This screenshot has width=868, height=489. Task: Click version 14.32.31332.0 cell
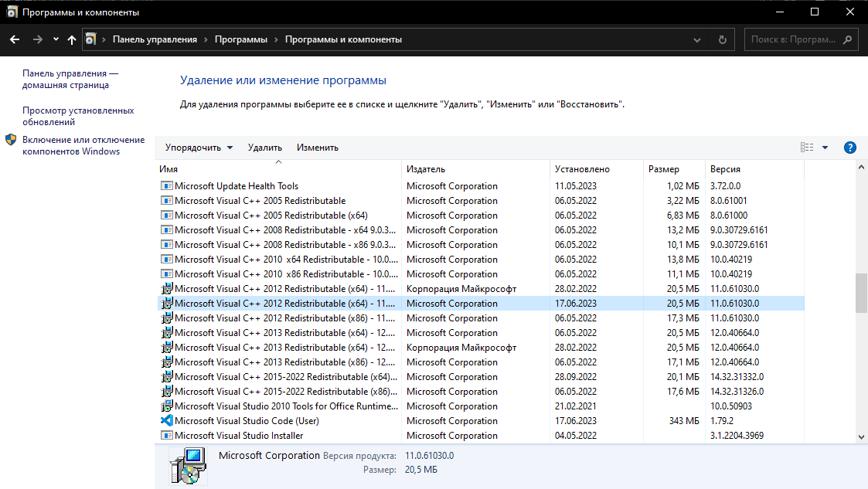[x=737, y=377]
